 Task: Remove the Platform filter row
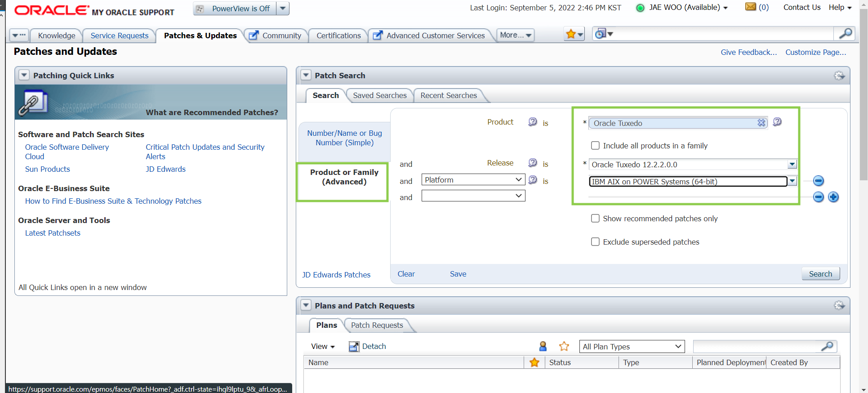coord(819,181)
